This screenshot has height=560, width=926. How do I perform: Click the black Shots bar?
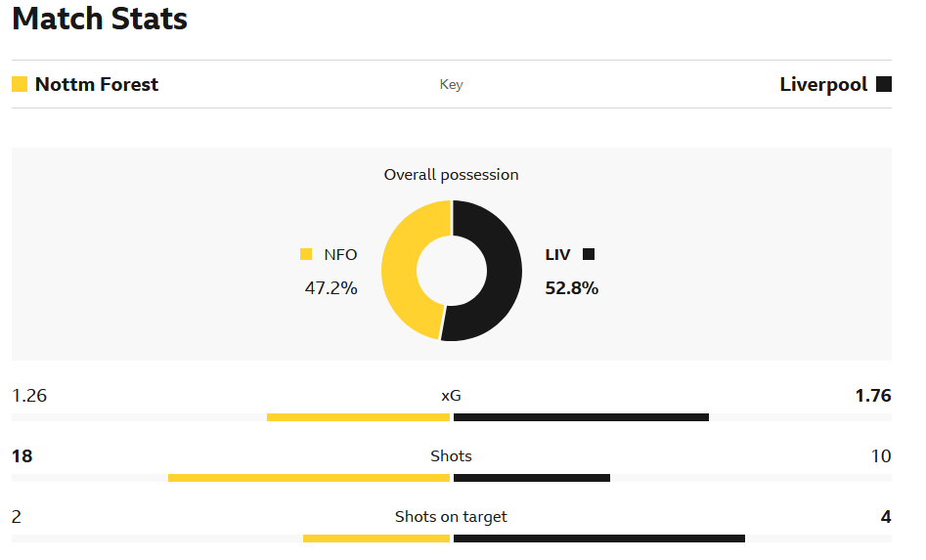532,478
